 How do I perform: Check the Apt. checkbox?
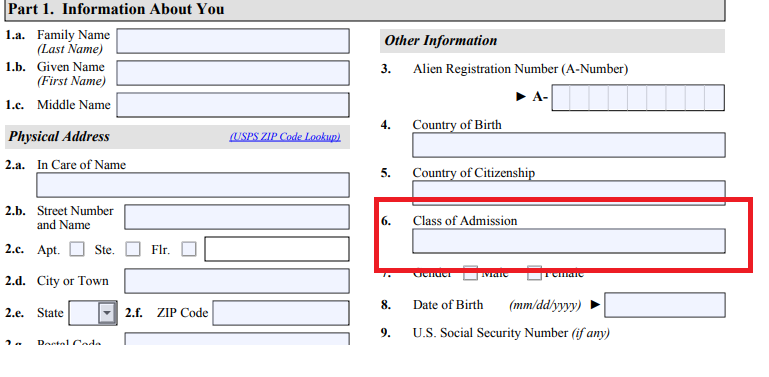click(x=77, y=249)
